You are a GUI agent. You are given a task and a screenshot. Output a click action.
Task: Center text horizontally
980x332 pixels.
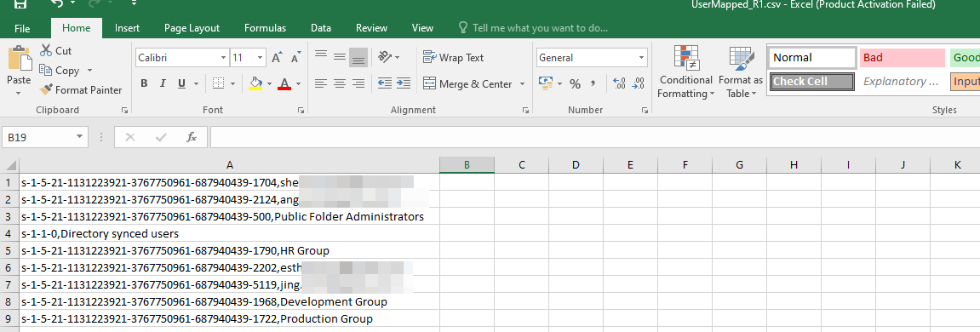coord(340,83)
